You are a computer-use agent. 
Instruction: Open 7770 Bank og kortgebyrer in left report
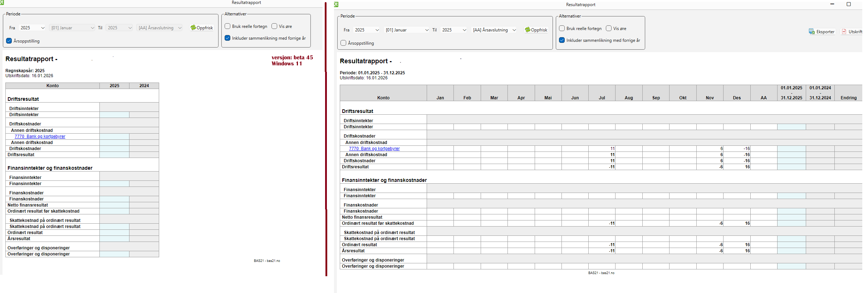(40, 136)
